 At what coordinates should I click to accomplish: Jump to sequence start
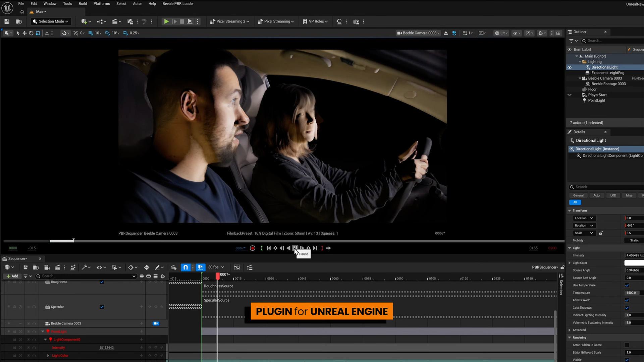click(x=269, y=248)
